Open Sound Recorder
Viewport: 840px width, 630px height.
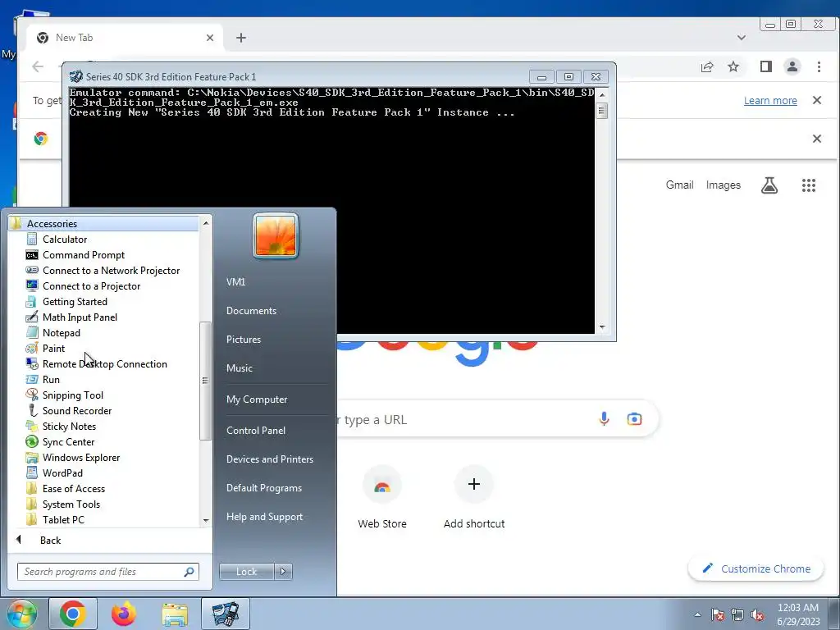coord(76,410)
